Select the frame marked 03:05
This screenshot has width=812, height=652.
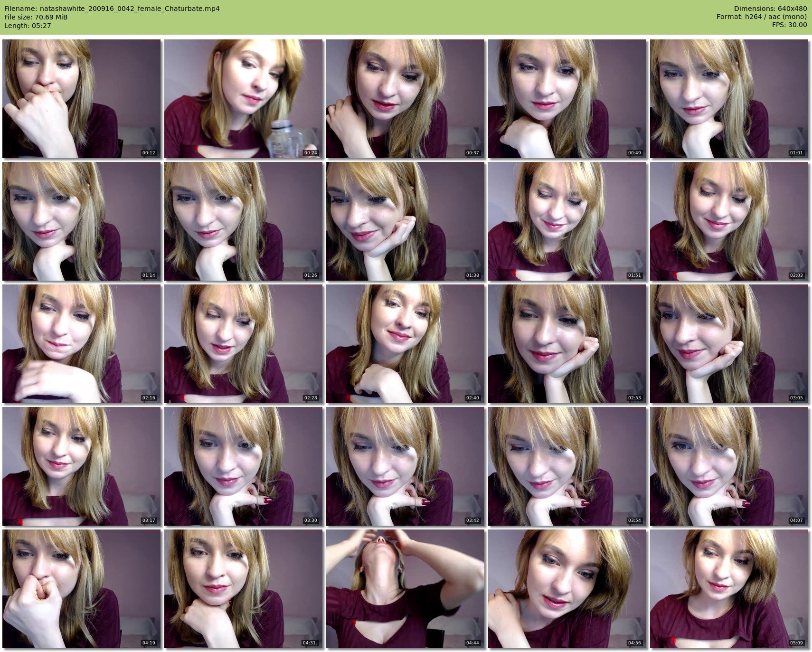tap(729, 344)
